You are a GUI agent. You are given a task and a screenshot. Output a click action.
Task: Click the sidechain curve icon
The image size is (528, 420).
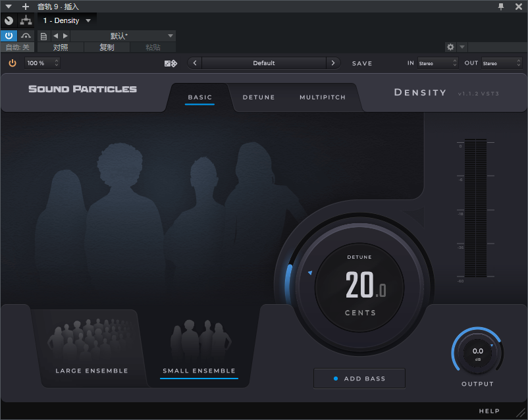coord(26,36)
